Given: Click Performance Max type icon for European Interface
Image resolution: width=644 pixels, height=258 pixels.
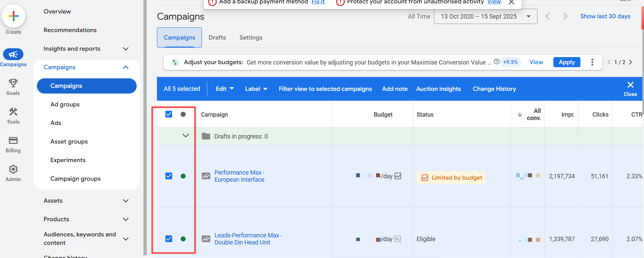Looking at the screenshot, I should (206, 176).
